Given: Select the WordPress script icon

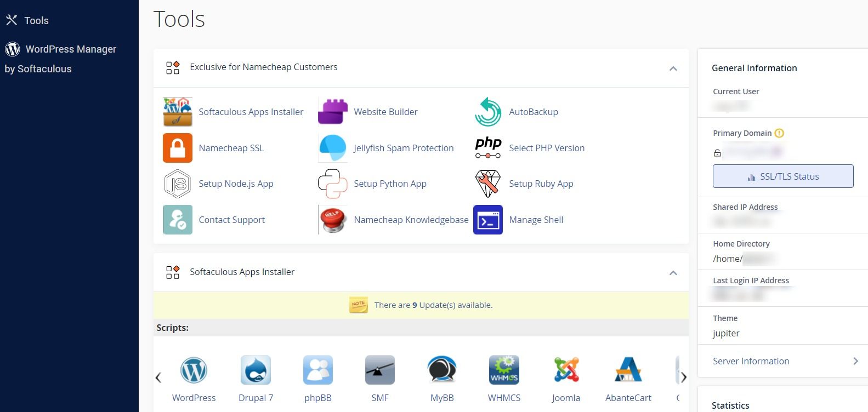Looking at the screenshot, I should (194, 370).
